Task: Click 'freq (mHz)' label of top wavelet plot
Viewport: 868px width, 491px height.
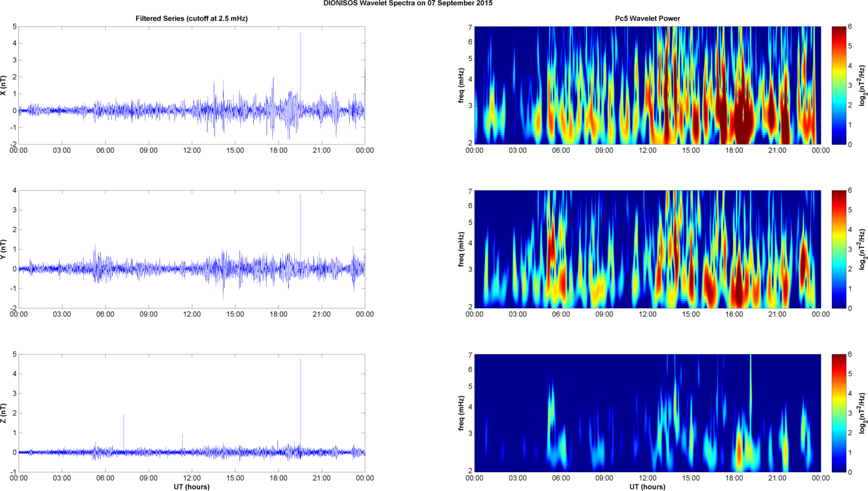Action: coord(461,85)
